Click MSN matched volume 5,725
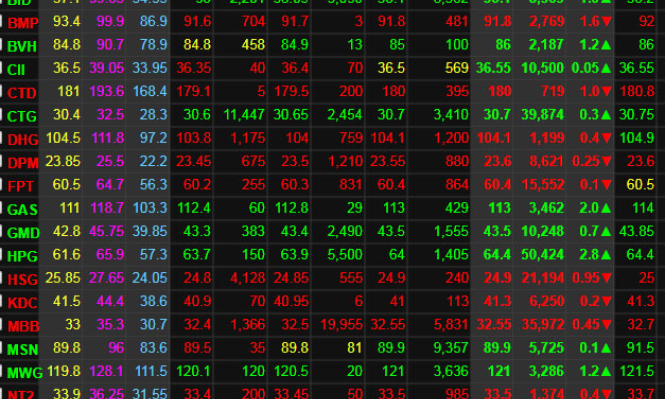Screen dimensions: 665x399 [547, 348]
